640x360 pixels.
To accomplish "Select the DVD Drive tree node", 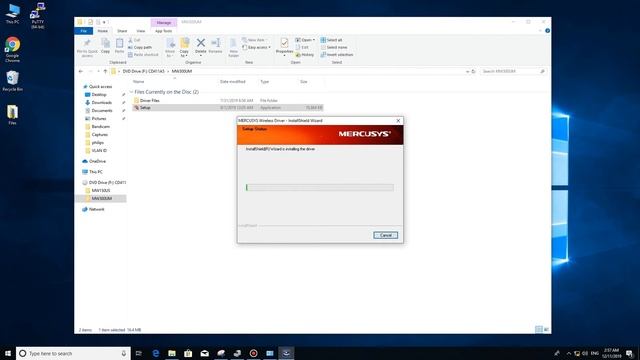I will (x=107, y=182).
